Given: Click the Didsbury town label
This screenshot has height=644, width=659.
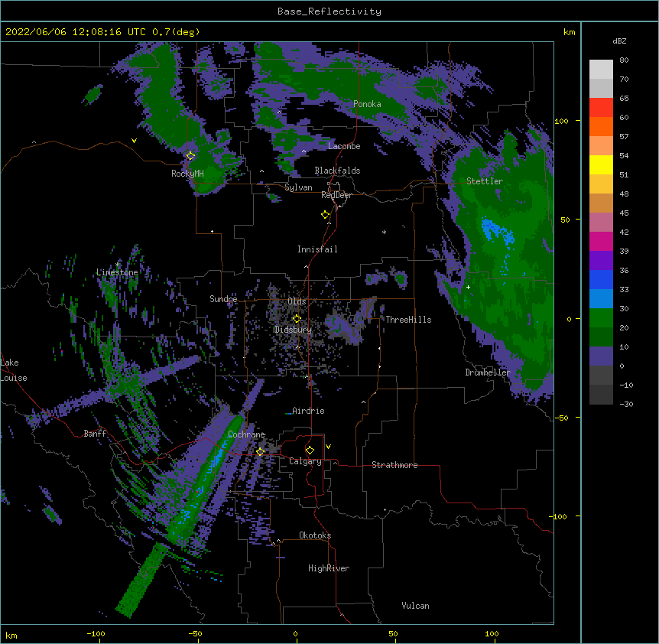Looking at the screenshot, I should point(294,330).
